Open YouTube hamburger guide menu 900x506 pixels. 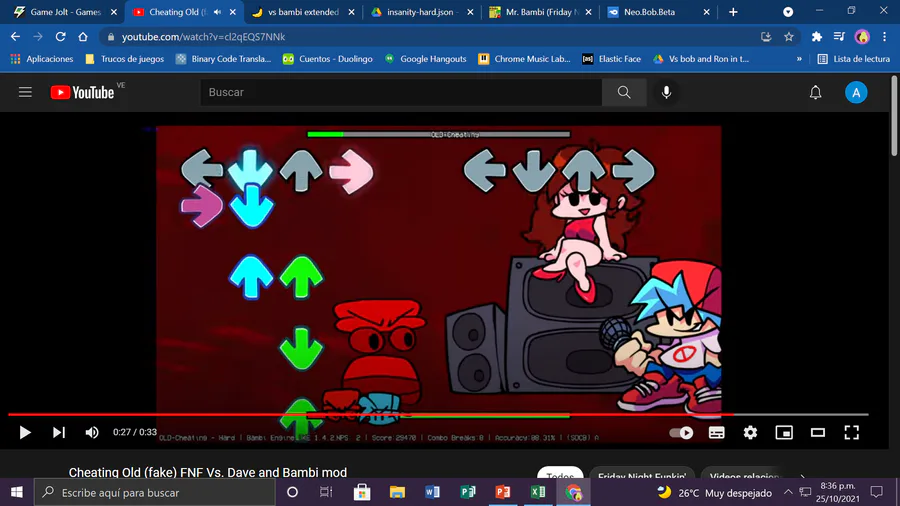(x=25, y=92)
